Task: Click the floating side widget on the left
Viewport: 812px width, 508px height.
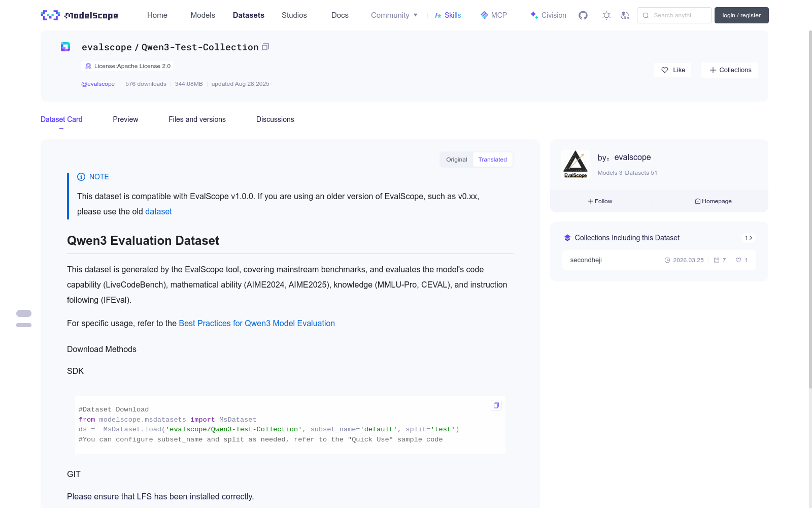Action: click(24, 319)
